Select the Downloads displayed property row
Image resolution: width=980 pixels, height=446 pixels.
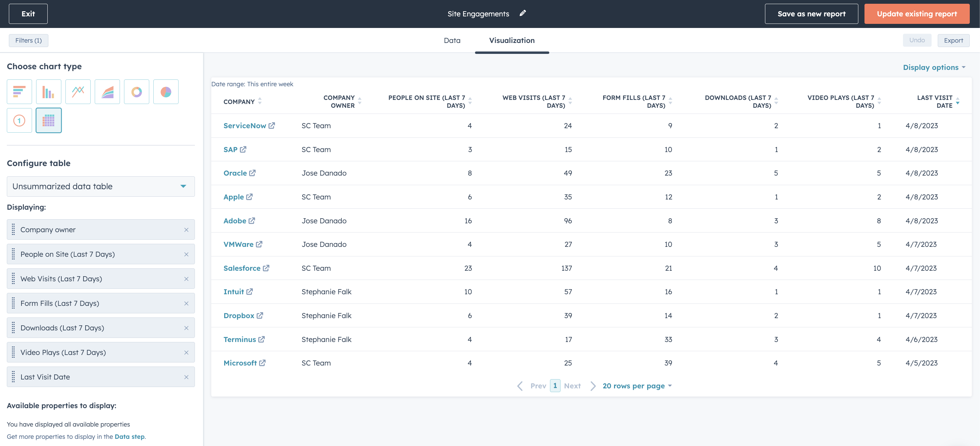101,328
